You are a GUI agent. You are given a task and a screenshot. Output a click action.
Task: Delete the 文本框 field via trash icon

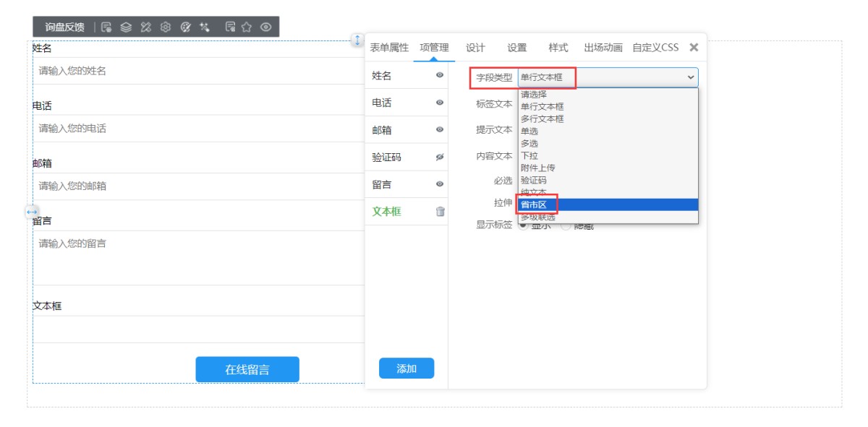(440, 212)
